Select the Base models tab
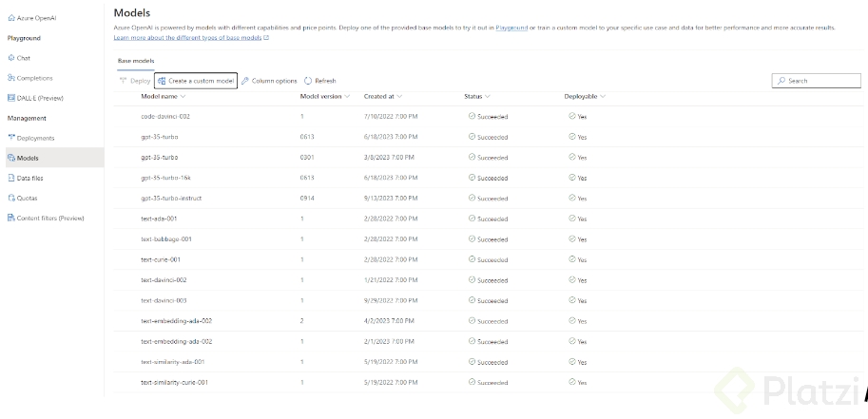 (136, 61)
